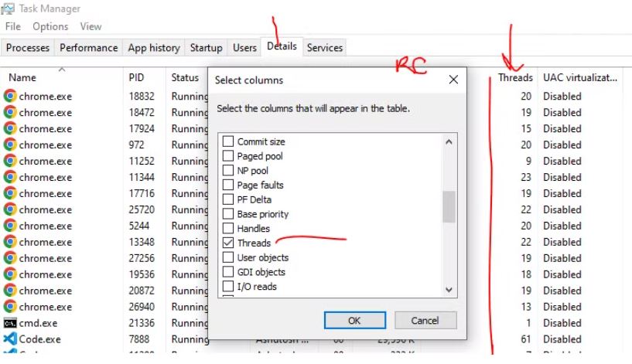This screenshot has width=632, height=364.
Task: Tick the GDI objects checkbox
Action: tap(228, 272)
